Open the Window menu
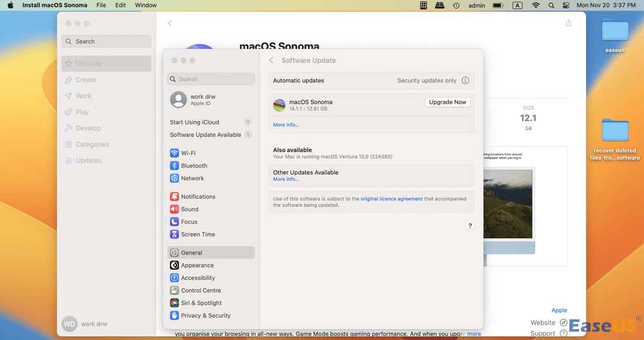644x340 pixels. [146, 5]
